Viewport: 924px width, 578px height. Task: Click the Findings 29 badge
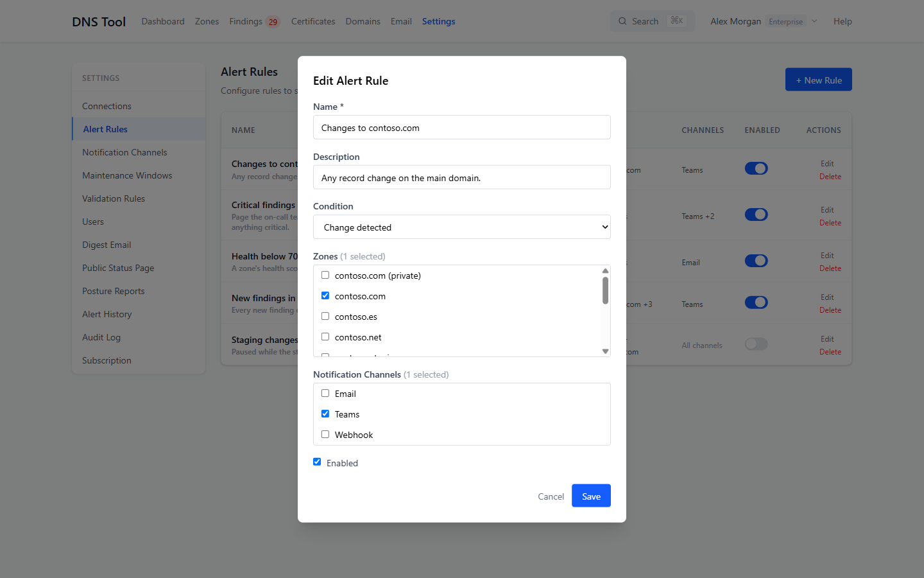(x=273, y=22)
